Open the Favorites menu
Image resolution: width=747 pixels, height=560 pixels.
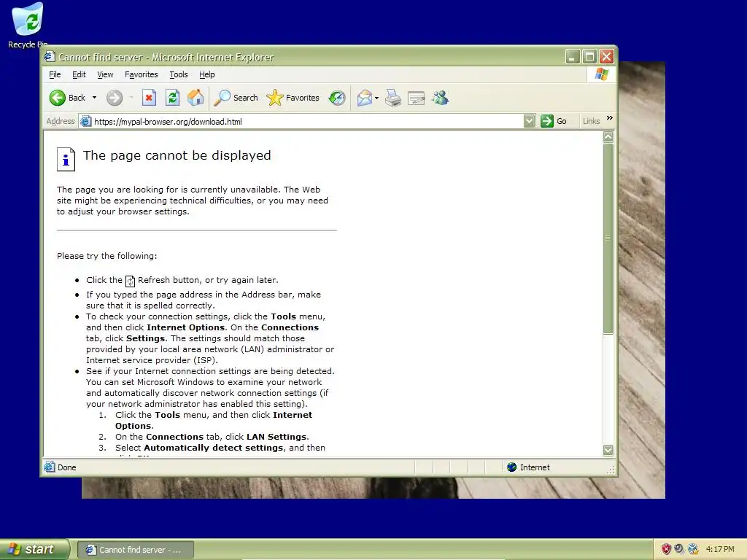(x=141, y=74)
